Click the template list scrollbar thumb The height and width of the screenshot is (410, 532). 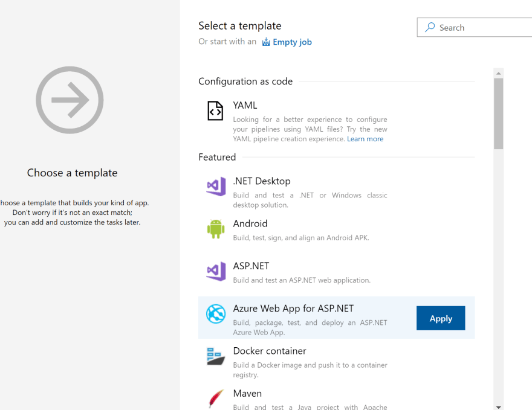(x=498, y=114)
